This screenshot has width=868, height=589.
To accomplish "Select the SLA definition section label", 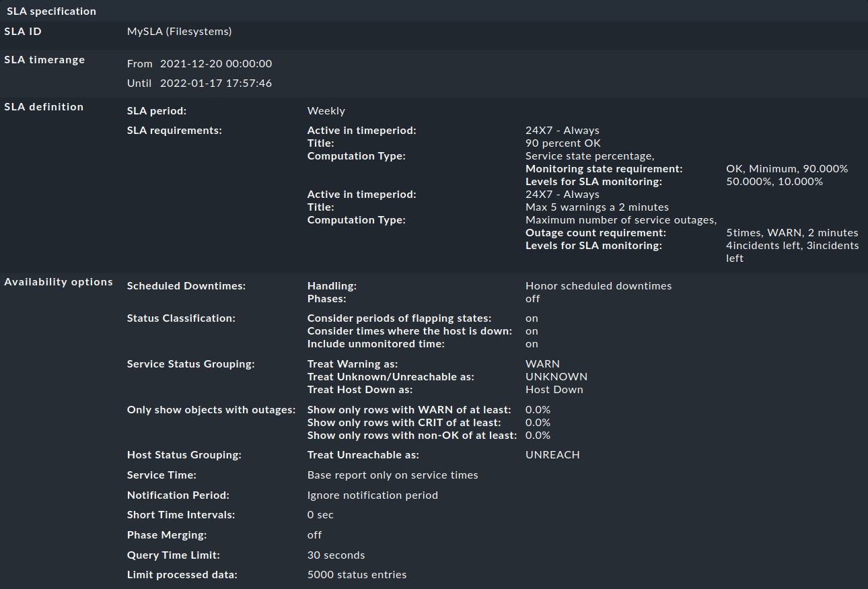I will [x=43, y=106].
